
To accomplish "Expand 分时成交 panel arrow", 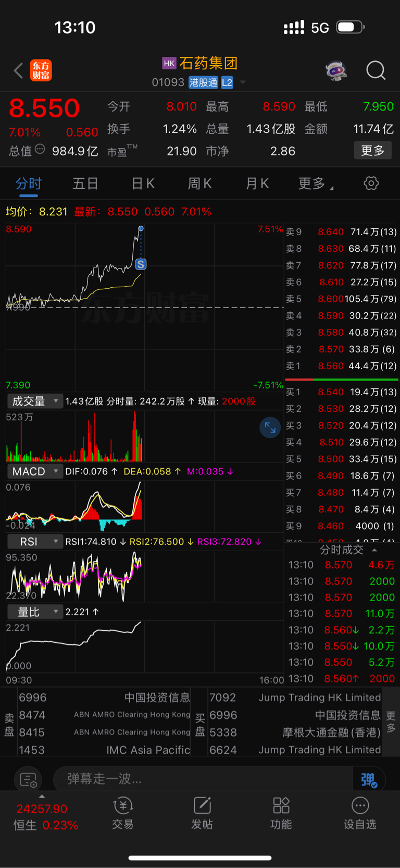I will [x=374, y=550].
